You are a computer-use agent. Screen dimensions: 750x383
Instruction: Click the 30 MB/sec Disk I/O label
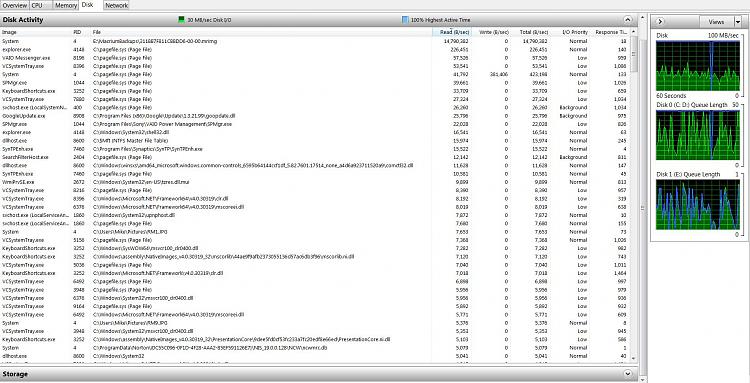click(210, 20)
